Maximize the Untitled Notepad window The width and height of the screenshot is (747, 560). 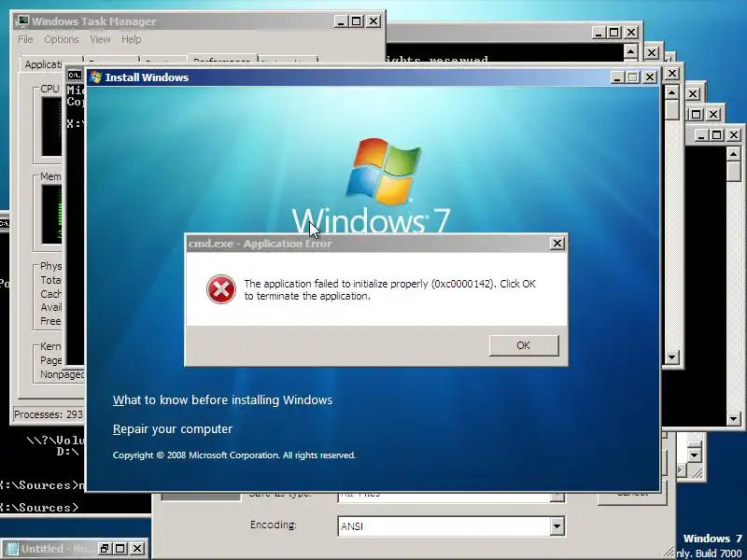[120, 549]
